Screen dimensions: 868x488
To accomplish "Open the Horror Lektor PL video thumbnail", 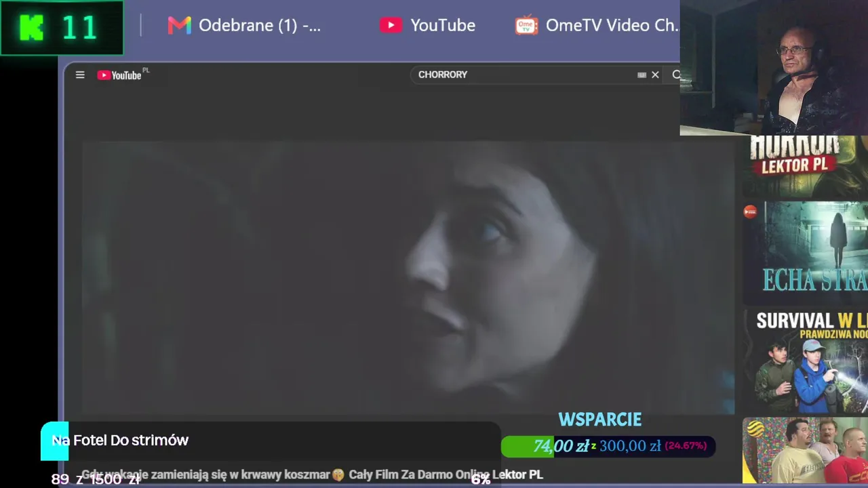I will [805, 166].
